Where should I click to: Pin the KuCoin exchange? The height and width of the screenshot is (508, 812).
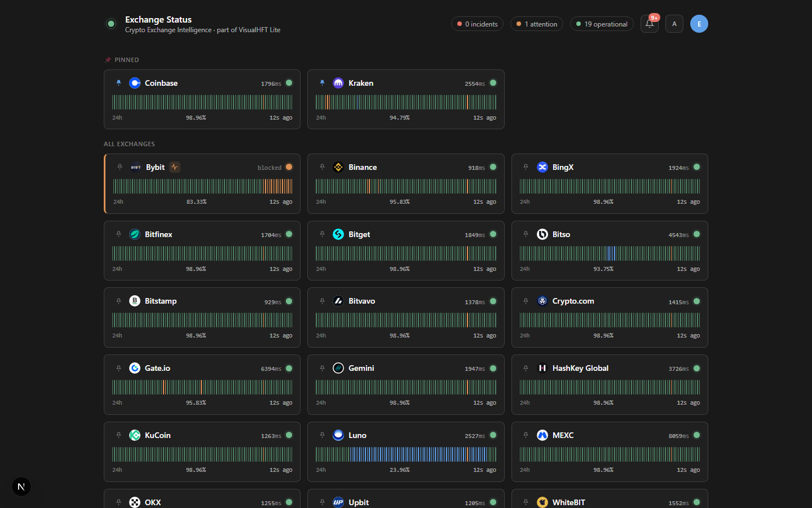pos(118,435)
